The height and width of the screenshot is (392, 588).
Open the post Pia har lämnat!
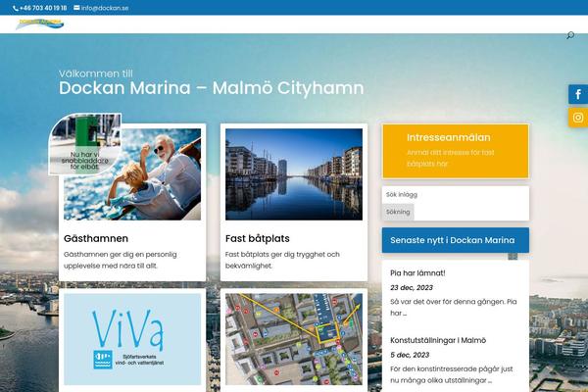(417, 273)
